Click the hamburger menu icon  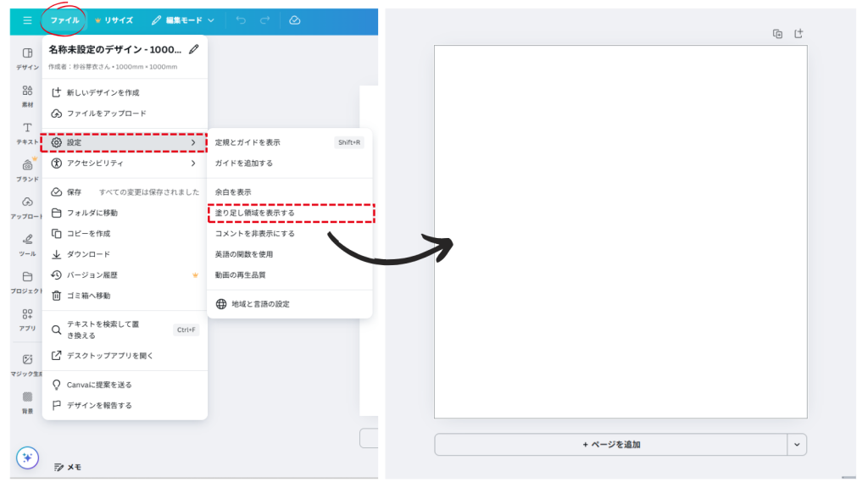click(x=27, y=20)
